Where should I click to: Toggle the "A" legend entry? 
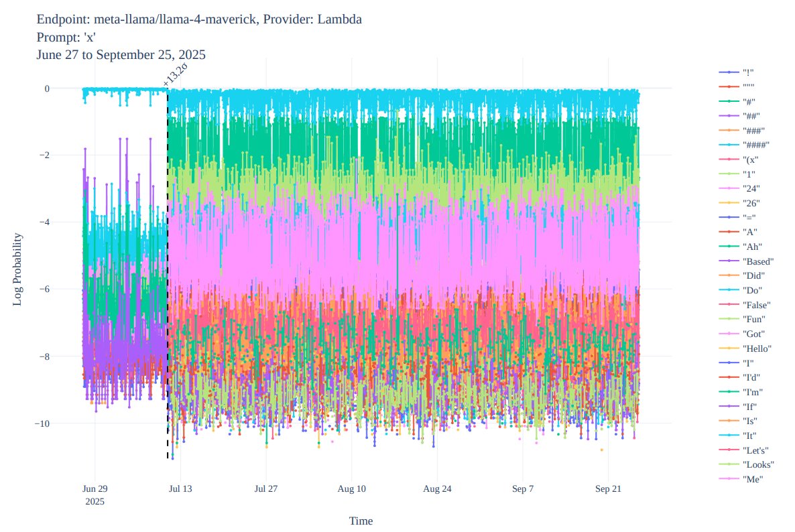click(738, 232)
